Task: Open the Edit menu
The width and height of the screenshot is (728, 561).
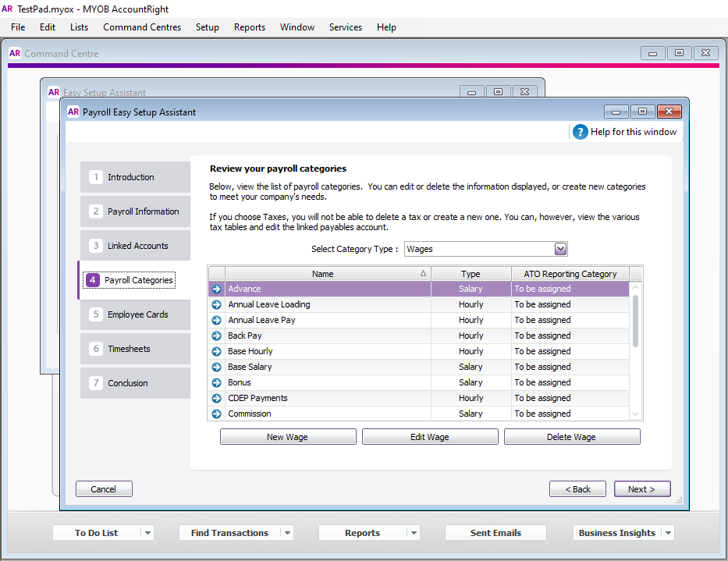Action: click(x=48, y=27)
